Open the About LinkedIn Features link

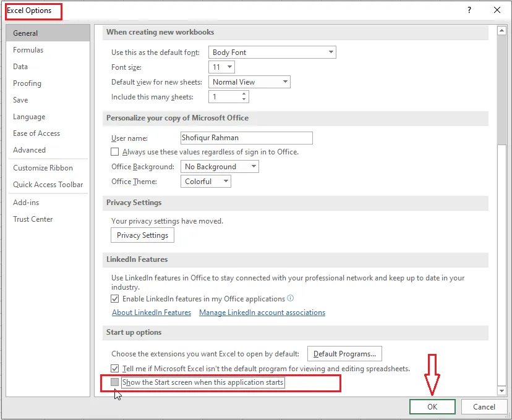[151, 313]
